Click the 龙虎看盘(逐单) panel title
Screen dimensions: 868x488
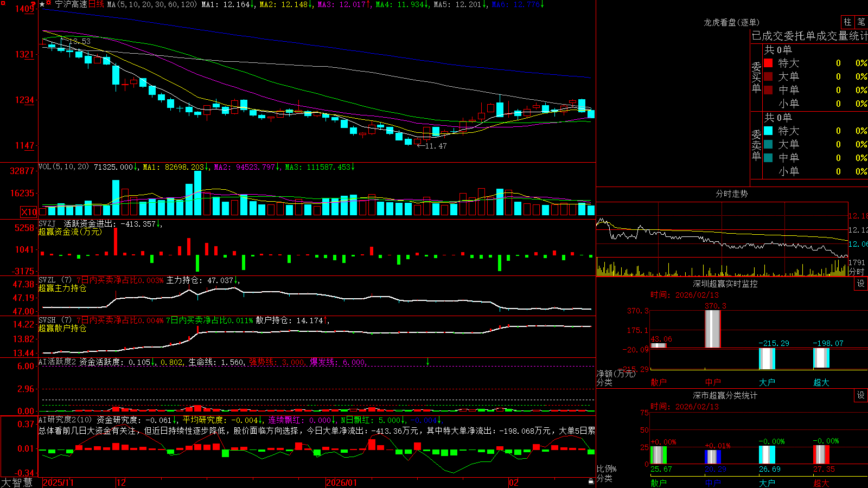(x=731, y=22)
